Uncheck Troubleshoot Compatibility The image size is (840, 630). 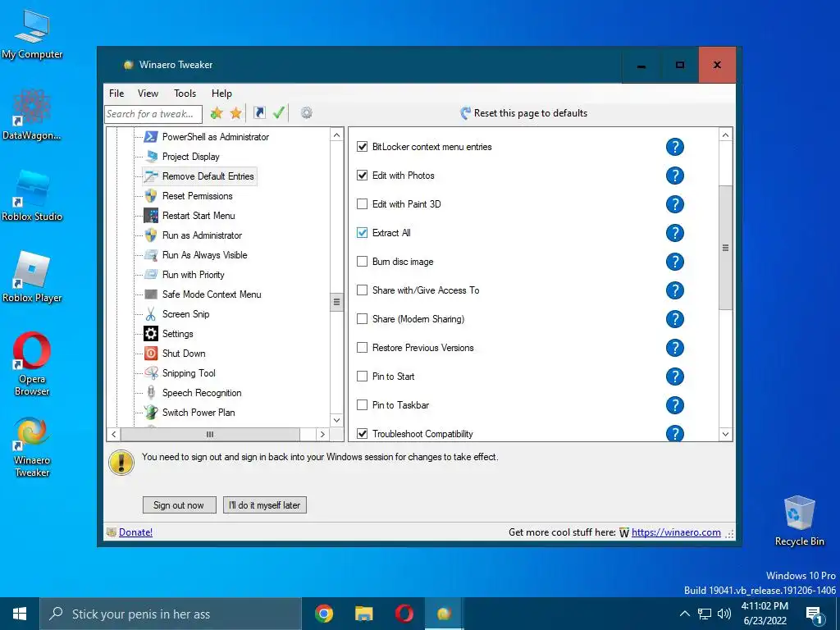point(362,433)
